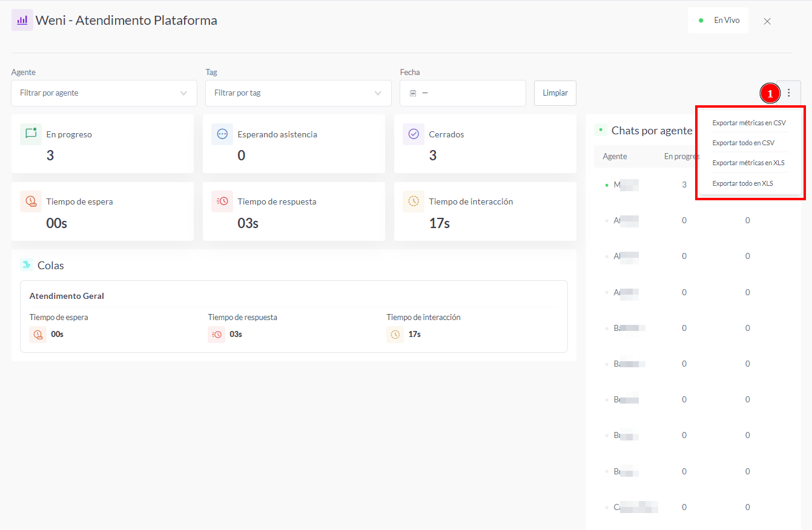Expand the Filtrar por agente dropdown
Viewport: 812px width, 530px height.
(104, 93)
